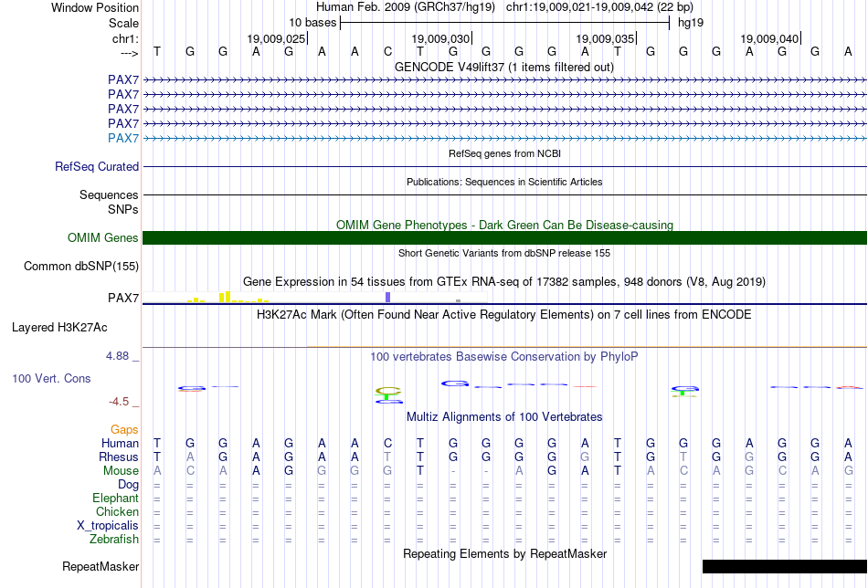Image resolution: width=868 pixels, height=588 pixels.
Task: Click 'Publications: Sequences in Scientific Articles' title
Action: pyautogui.click(x=504, y=182)
